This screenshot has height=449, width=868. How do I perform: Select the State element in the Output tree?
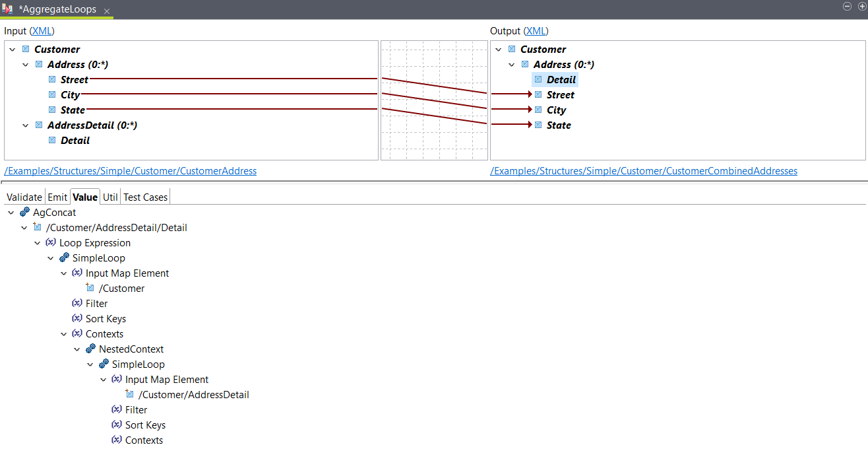[559, 125]
